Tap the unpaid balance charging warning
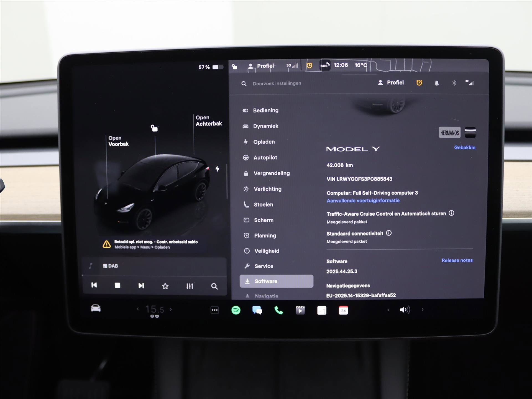 [150, 244]
